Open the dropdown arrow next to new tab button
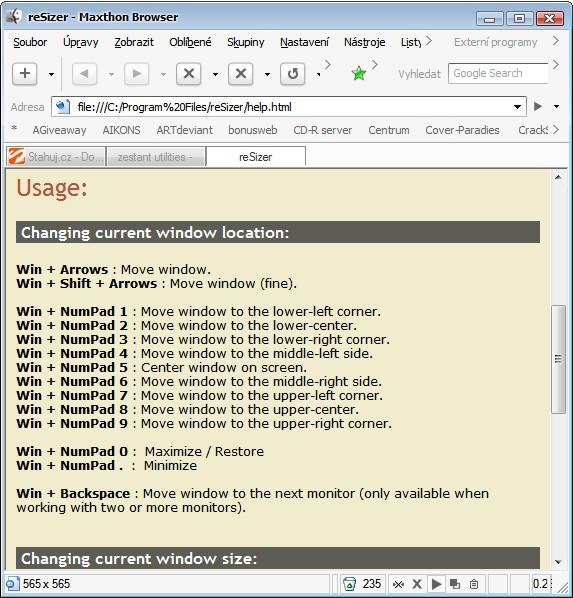The width and height of the screenshot is (573, 598). pyautogui.click(x=51, y=74)
